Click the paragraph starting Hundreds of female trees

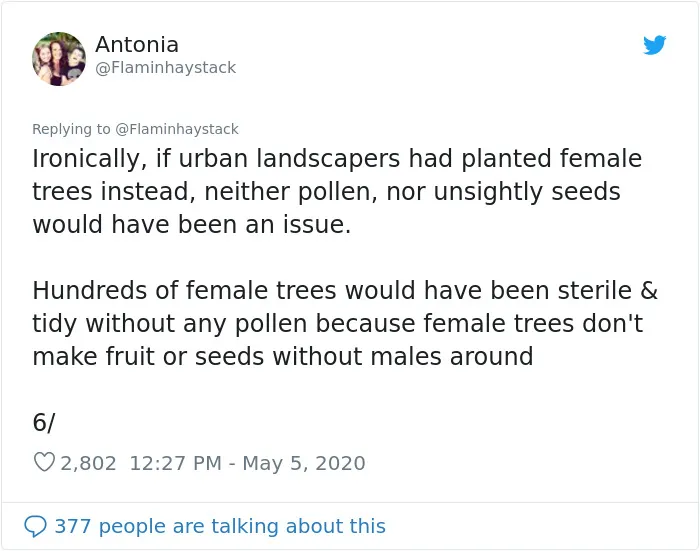(345, 323)
